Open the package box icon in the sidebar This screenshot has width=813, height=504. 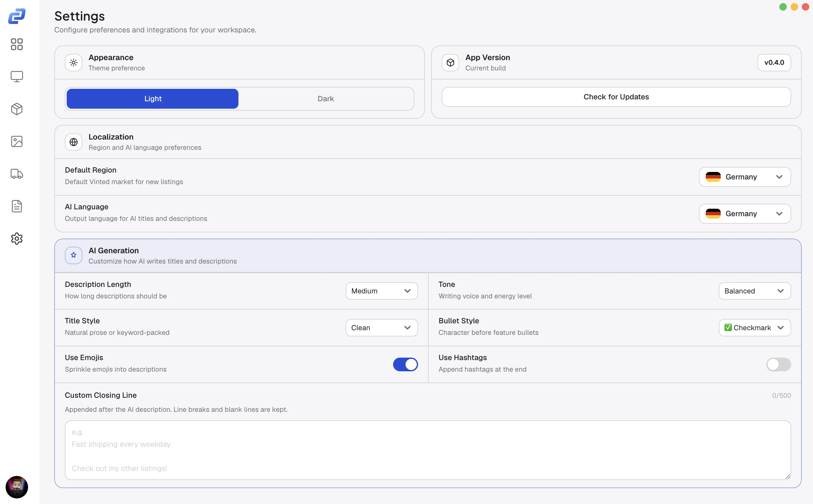17,109
